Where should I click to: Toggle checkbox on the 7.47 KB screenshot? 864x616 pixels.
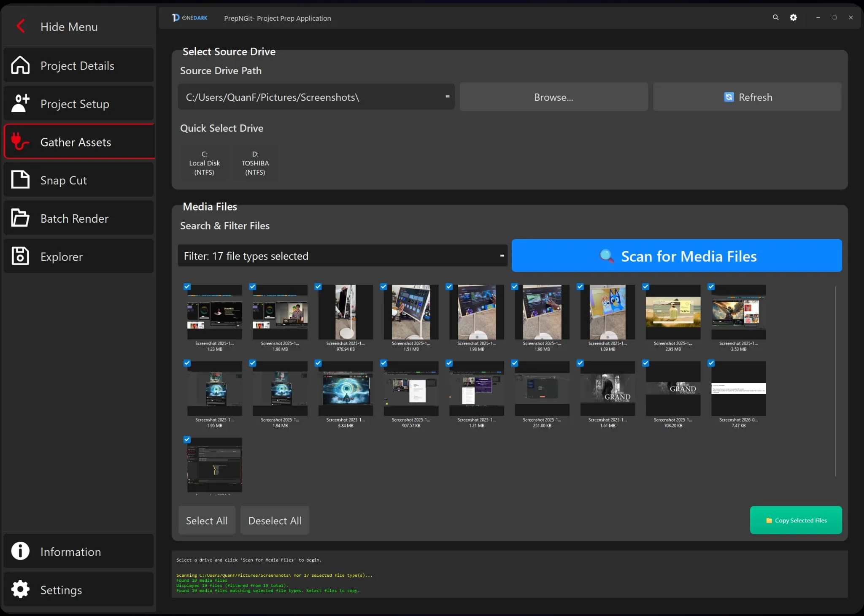(711, 363)
